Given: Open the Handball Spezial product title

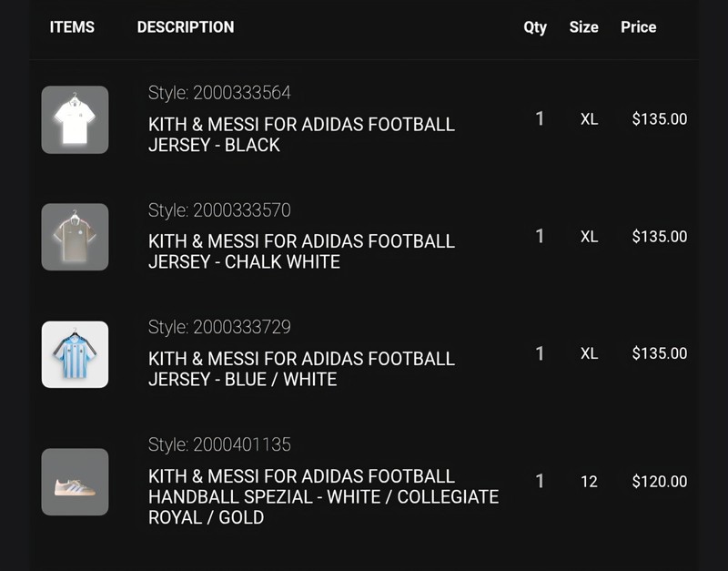Looking at the screenshot, I should pos(324,496).
